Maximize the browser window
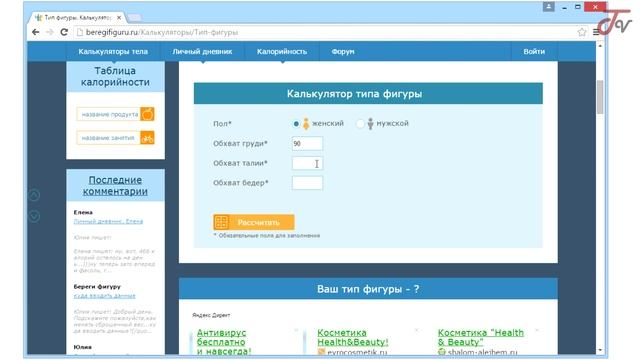The width and height of the screenshot is (640, 360). coord(578,7)
